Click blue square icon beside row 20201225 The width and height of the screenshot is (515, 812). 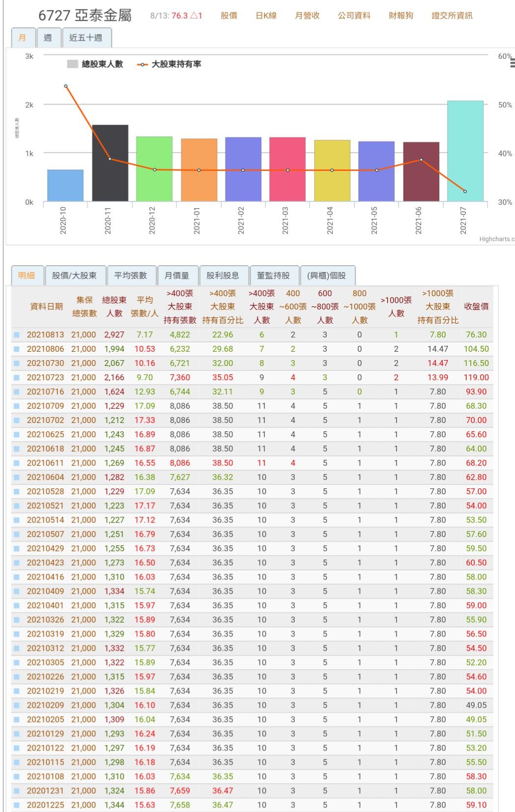click(17, 805)
